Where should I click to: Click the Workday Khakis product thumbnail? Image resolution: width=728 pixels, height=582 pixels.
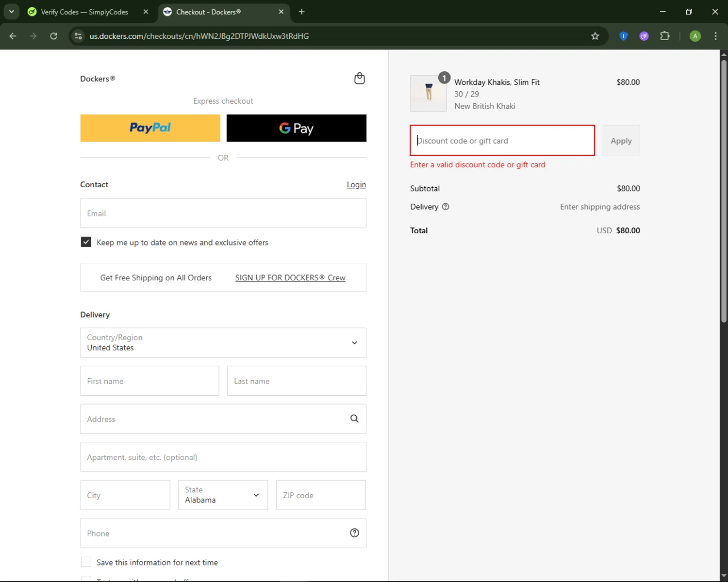(x=429, y=94)
